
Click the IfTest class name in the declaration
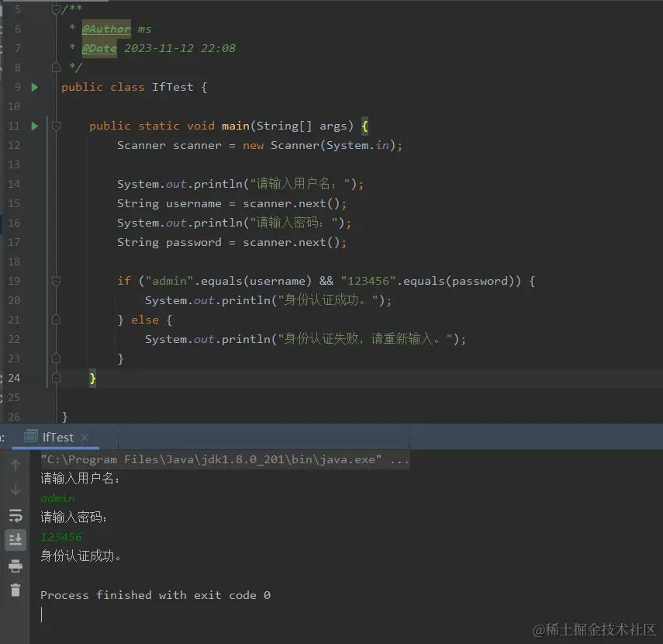pyautogui.click(x=172, y=87)
